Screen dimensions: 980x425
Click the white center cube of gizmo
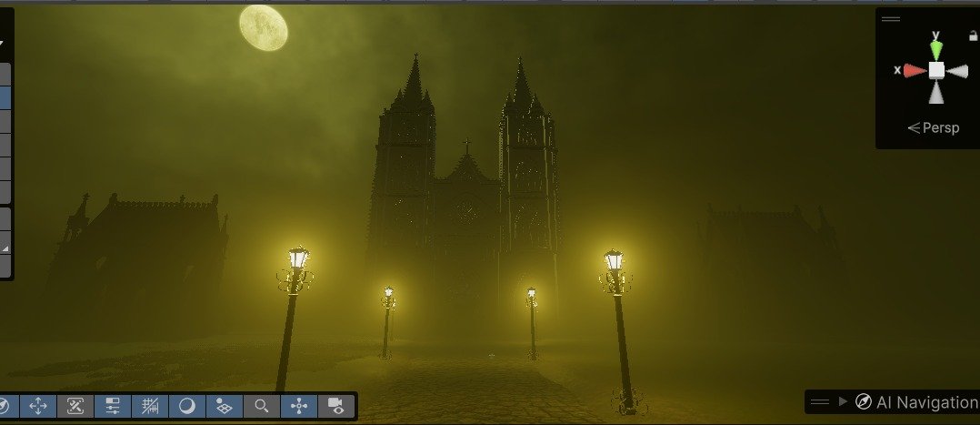(936, 70)
